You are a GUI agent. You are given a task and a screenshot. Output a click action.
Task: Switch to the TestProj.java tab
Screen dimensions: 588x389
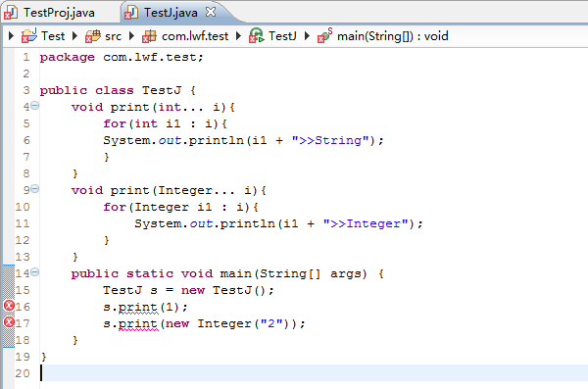[59, 13]
